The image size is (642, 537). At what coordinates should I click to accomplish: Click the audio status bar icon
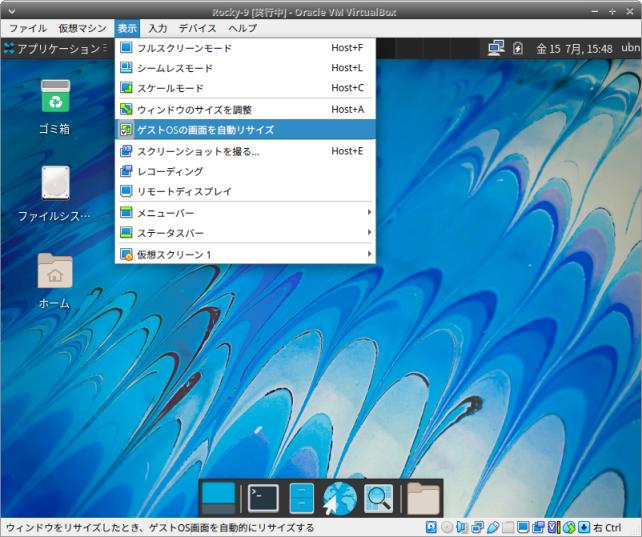tap(461, 527)
